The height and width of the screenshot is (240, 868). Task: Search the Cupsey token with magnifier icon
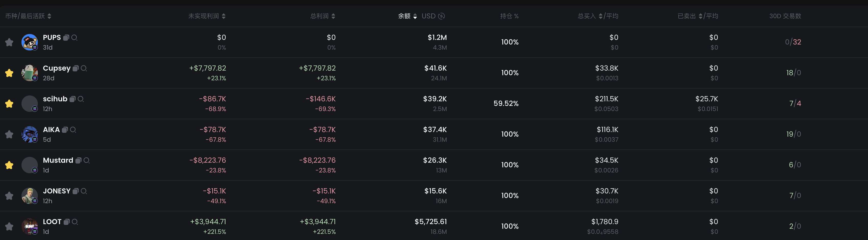coord(84,68)
